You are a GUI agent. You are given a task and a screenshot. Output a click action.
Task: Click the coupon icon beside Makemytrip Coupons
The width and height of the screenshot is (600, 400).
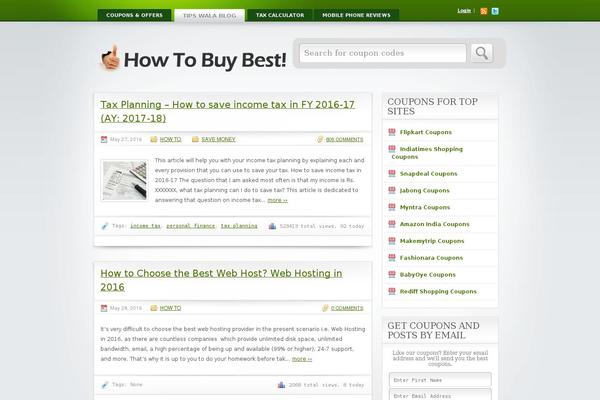pyautogui.click(x=392, y=241)
